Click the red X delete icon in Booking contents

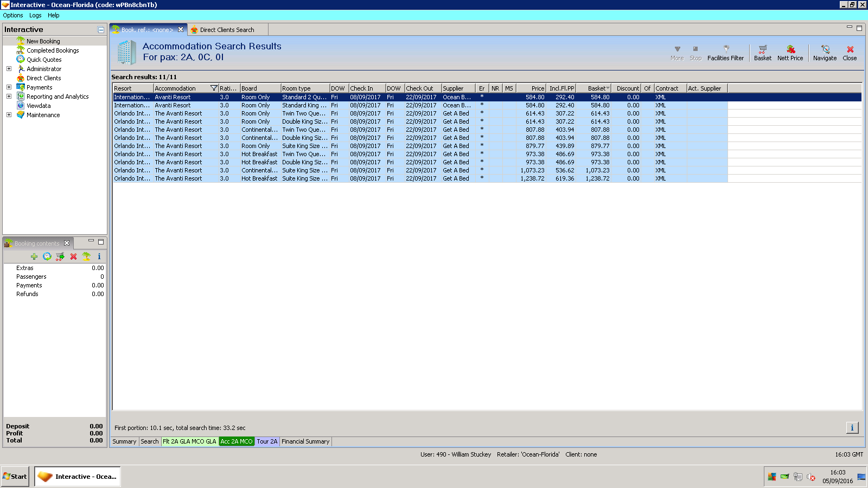point(73,256)
